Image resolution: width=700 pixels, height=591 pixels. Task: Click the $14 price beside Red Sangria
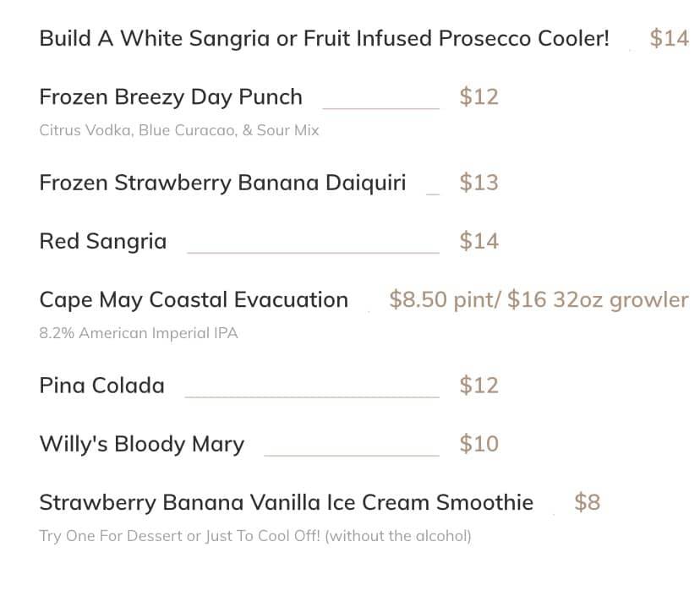click(479, 242)
